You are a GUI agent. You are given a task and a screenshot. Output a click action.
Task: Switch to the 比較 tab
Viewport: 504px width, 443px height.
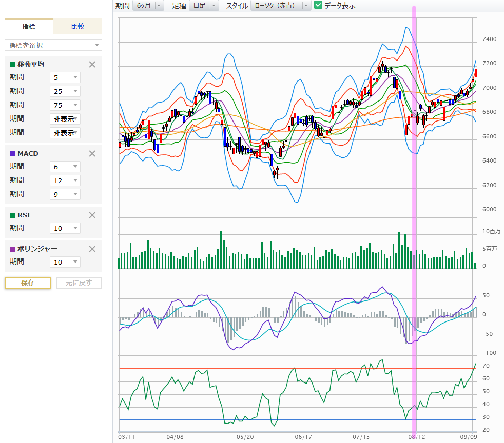77,26
